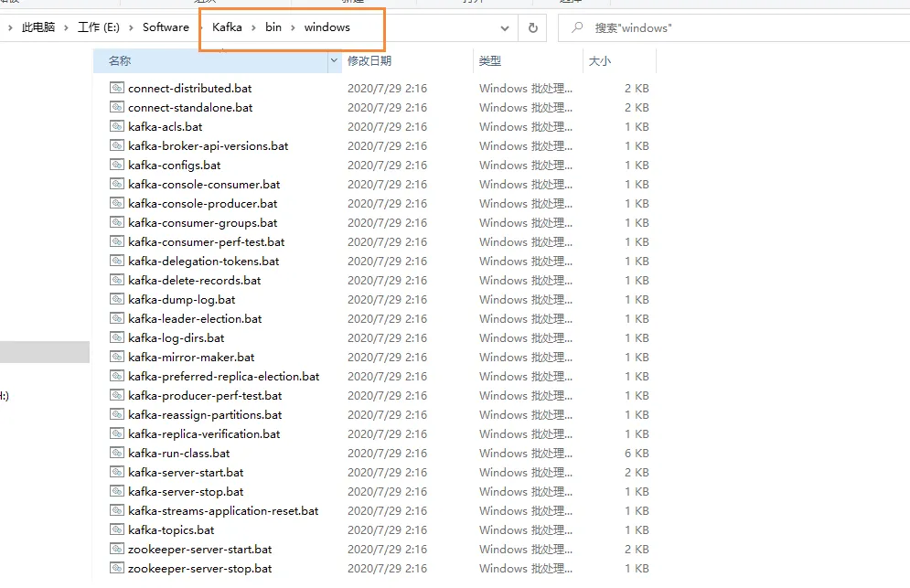
Task: Click the kafka-run-class.bat file icon
Action: [x=116, y=454]
